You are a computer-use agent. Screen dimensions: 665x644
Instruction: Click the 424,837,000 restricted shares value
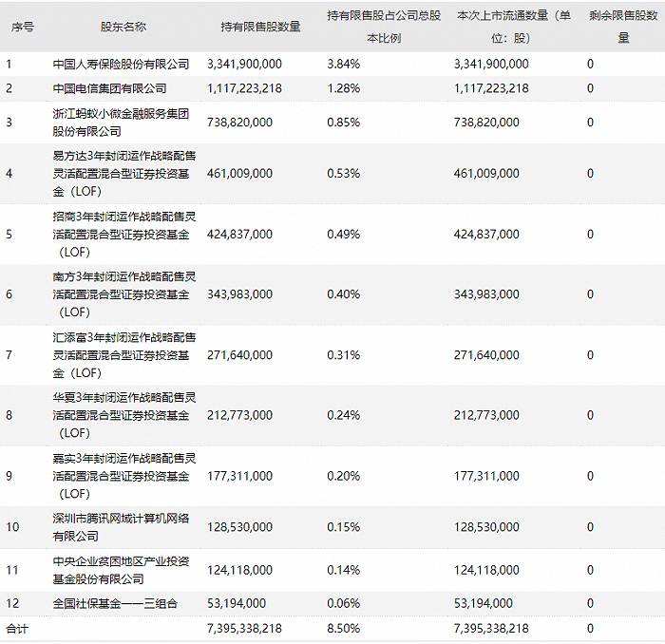239,234
